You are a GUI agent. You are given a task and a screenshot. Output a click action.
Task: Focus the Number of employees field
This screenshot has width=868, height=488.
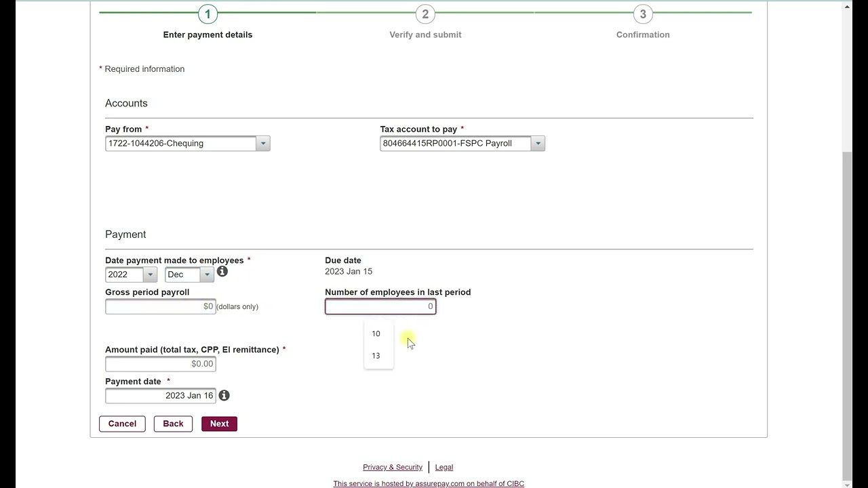(380, 306)
